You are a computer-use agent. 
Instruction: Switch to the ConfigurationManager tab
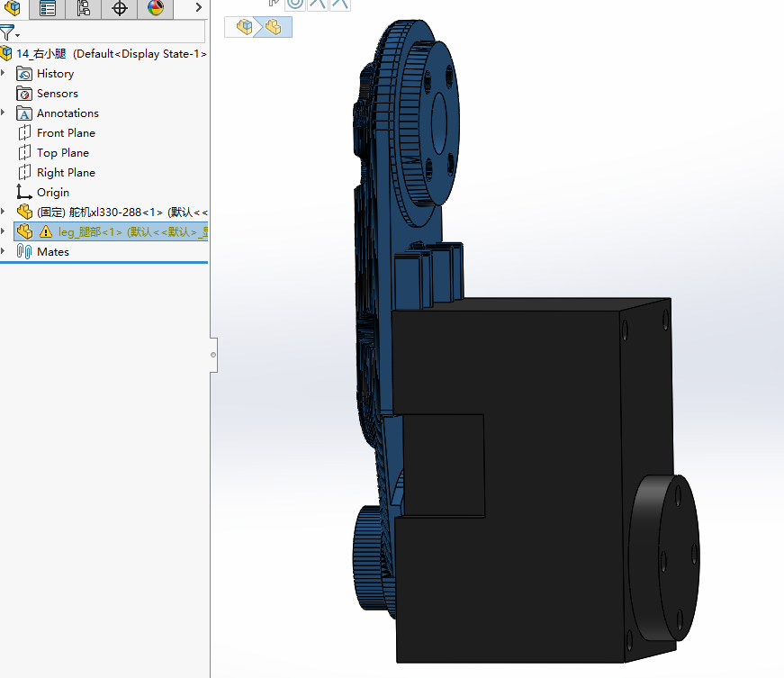pos(84,8)
